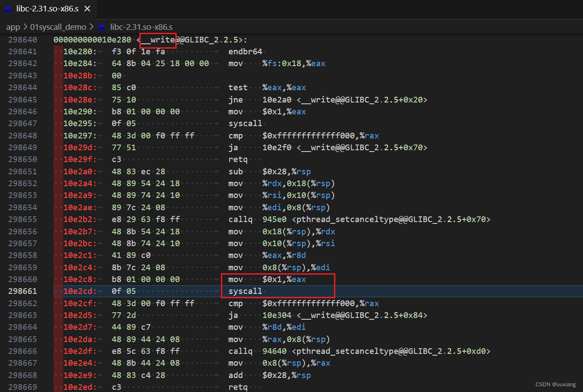Viewport: 583px width, 392px height.
Task: Click the ja 10e304 instruction
Action: (327, 315)
